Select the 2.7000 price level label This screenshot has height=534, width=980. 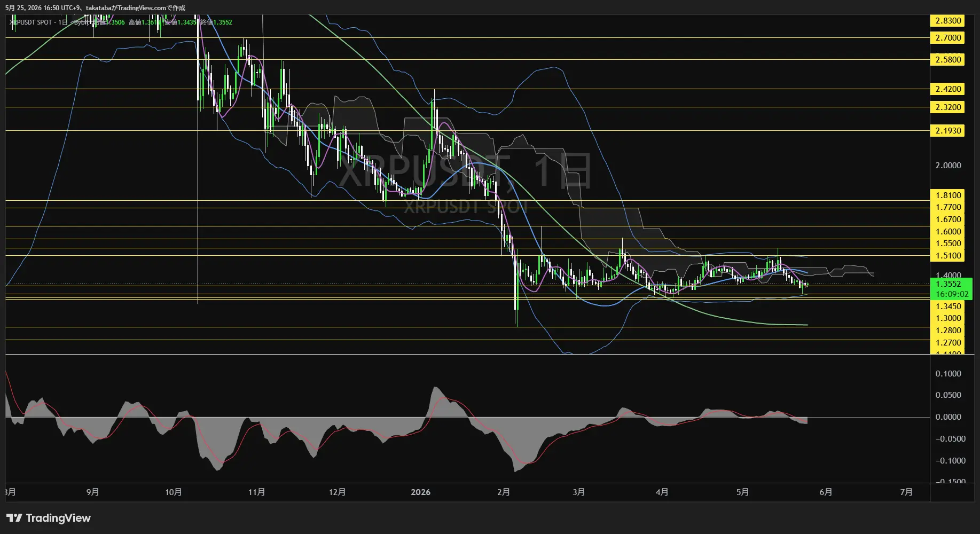(x=948, y=38)
